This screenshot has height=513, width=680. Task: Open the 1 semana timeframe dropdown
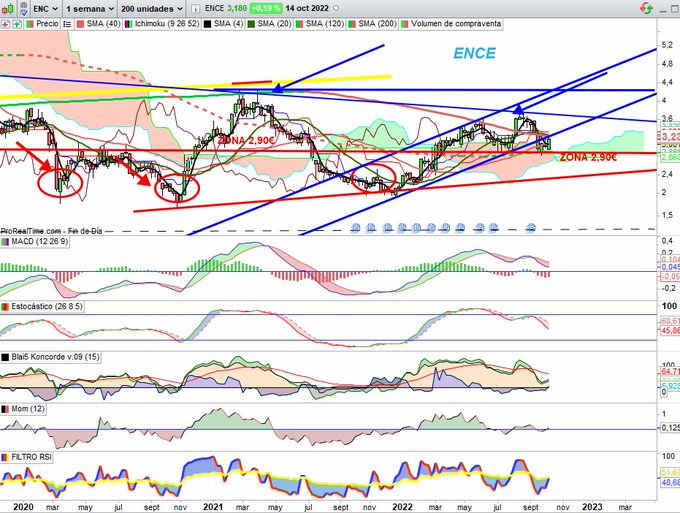(x=90, y=8)
